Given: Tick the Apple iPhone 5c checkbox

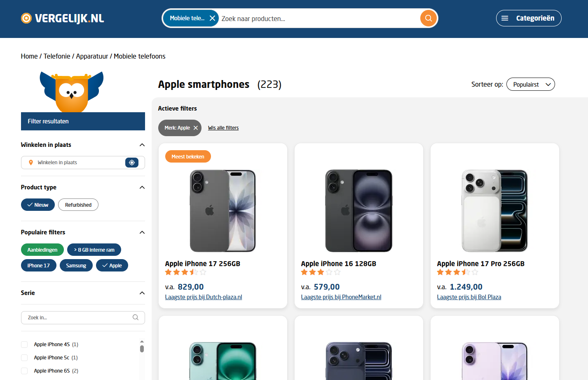Looking at the screenshot, I should point(24,358).
